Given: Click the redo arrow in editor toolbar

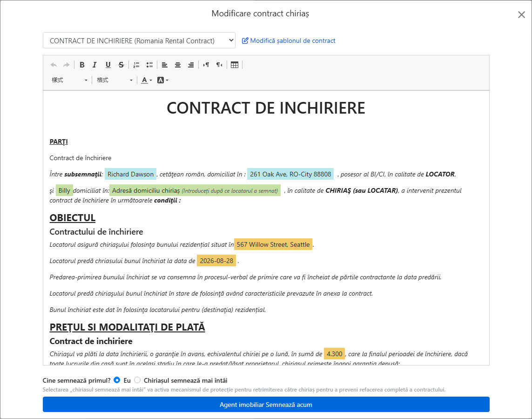Looking at the screenshot, I should (x=67, y=65).
